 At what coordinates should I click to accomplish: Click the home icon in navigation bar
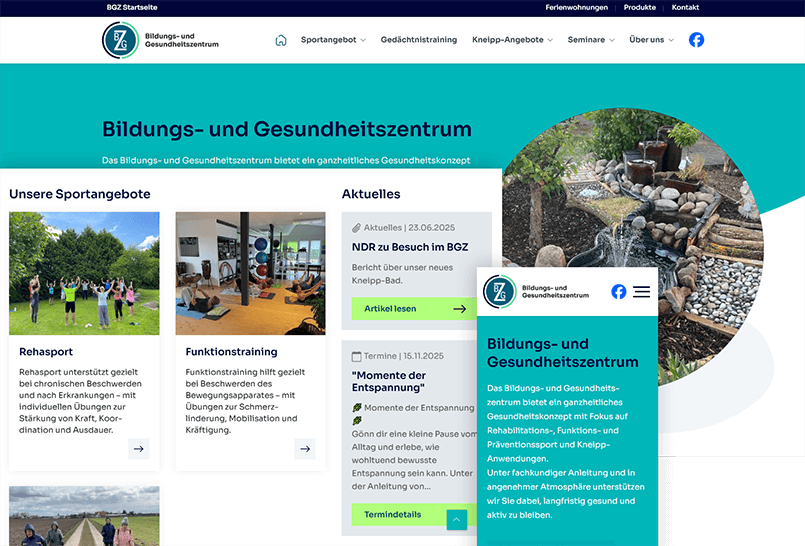(281, 40)
